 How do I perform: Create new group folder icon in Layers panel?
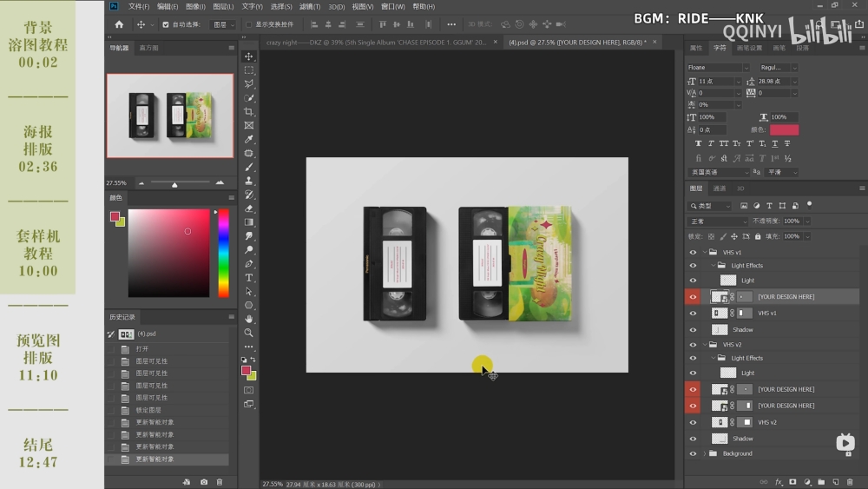pyautogui.click(x=821, y=482)
